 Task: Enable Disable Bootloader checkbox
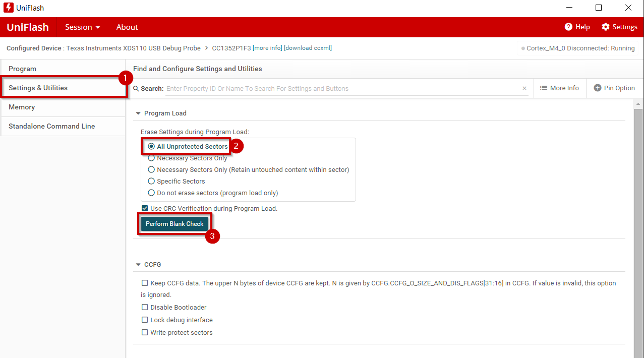[145, 307]
